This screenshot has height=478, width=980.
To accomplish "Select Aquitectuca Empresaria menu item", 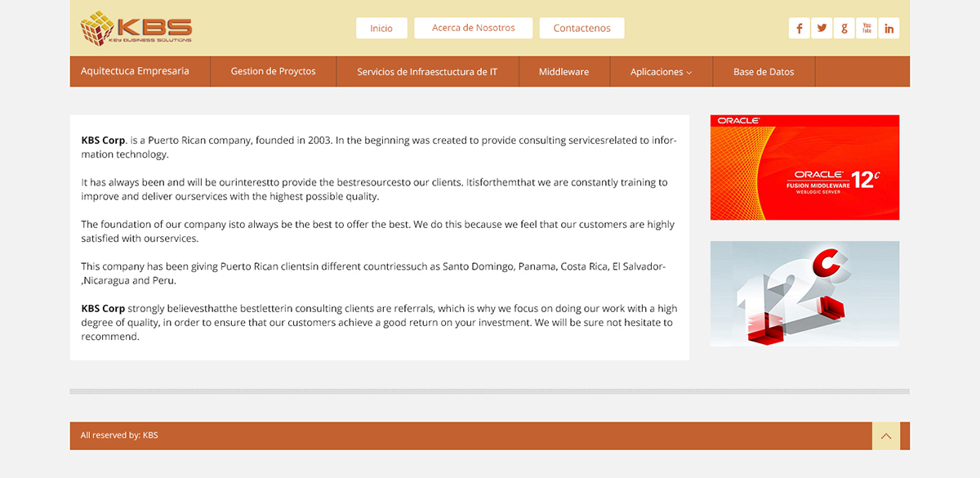I will tap(140, 71).
